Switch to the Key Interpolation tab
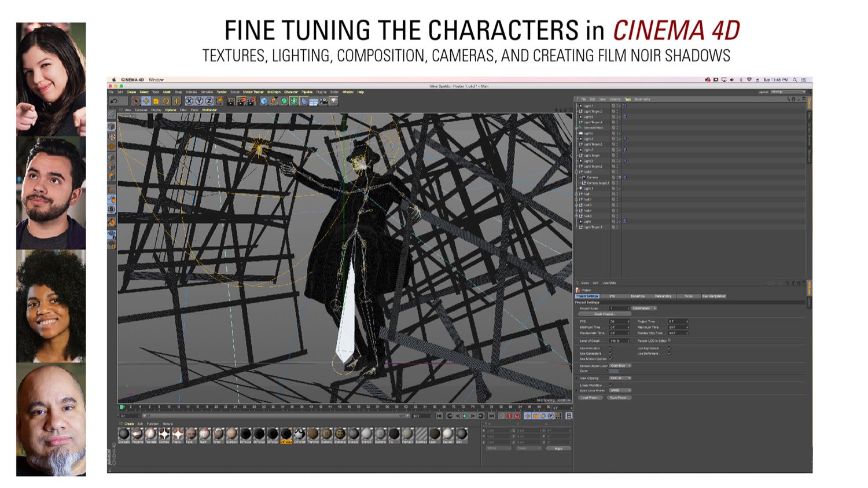Image resolution: width=868 pixels, height=488 pixels. [713, 296]
